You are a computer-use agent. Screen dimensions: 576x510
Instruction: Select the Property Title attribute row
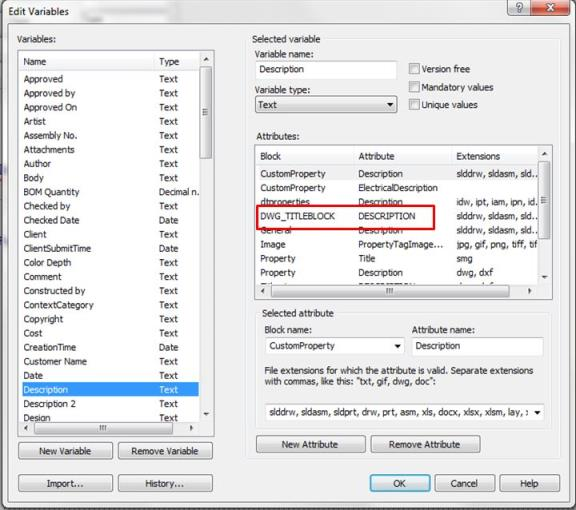[x=397, y=258]
